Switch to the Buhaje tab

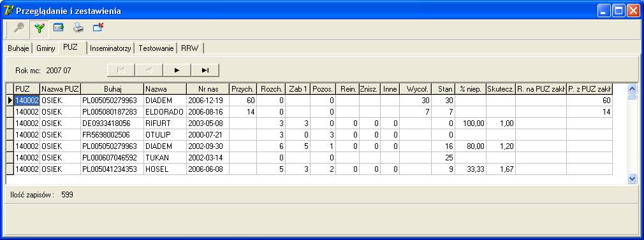[x=18, y=48]
